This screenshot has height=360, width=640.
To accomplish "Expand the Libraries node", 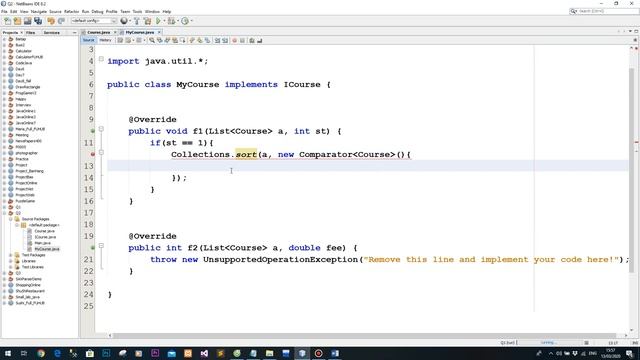I will 11,261.
